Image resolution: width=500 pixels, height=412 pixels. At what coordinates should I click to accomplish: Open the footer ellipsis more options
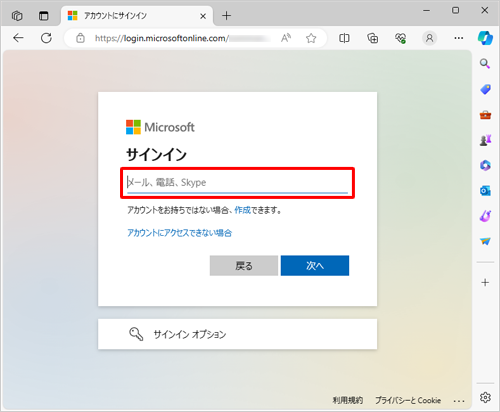coord(459,401)
